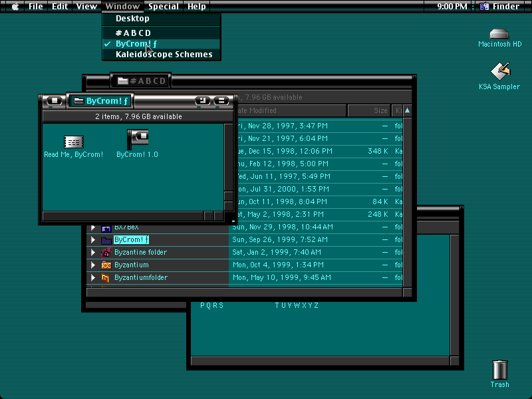Click the Byzantium folder icon in list
The height and width of the screenshot is (399, 532).
click(106, 265)
